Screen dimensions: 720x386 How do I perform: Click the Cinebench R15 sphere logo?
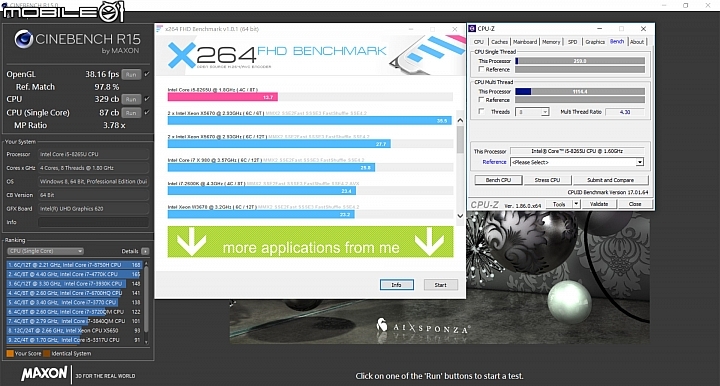pos(23,39)
